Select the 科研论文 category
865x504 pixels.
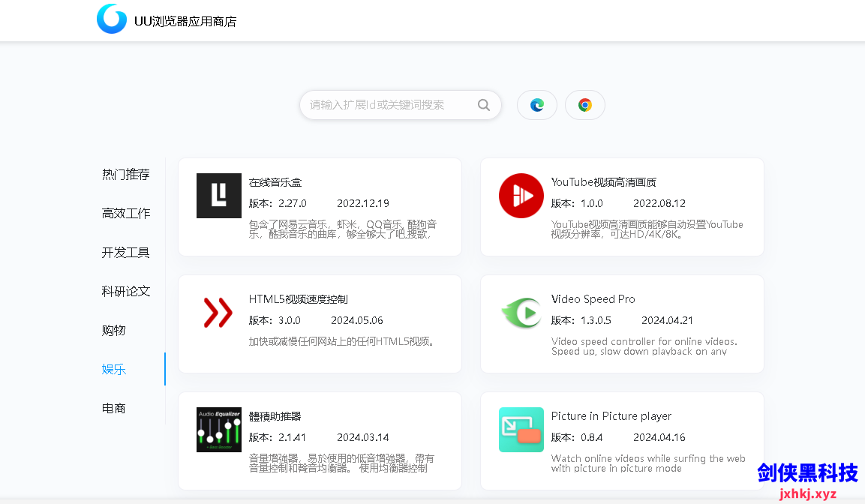(x=126, y=291)
